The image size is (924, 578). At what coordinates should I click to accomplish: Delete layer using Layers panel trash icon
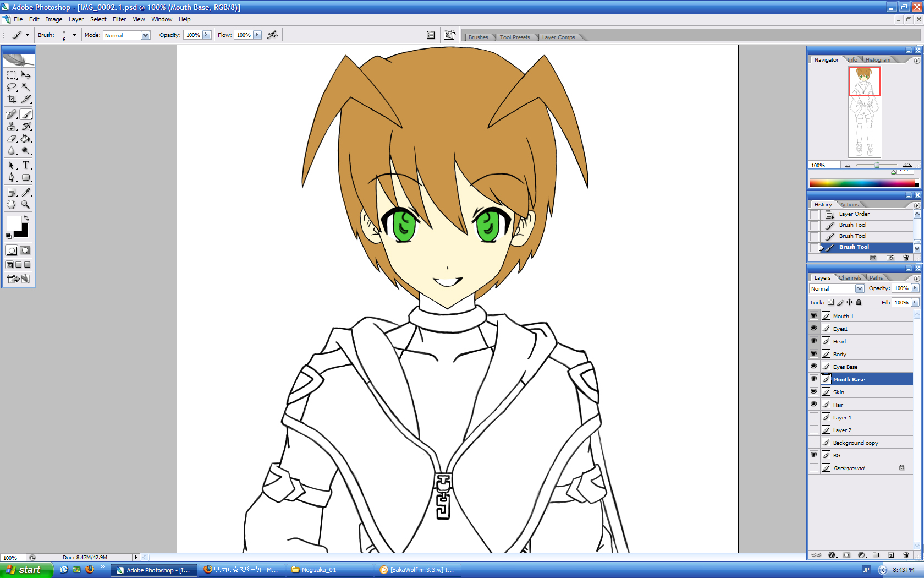click(x=906, y=555)
